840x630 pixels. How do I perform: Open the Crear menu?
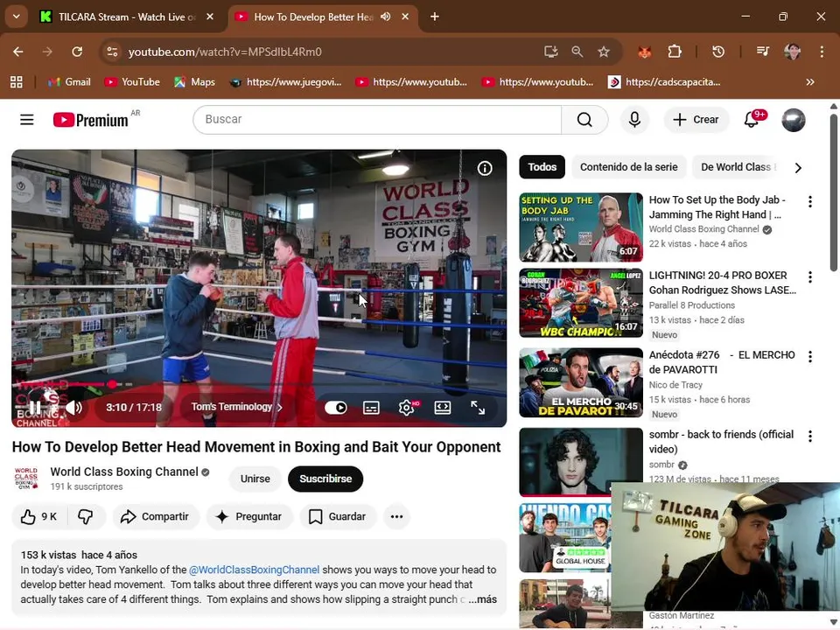[x=696, y=120]
